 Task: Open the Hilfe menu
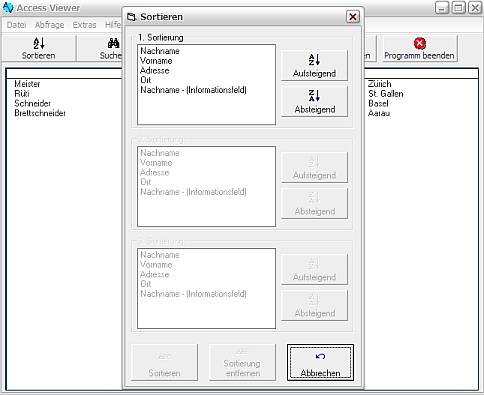[x=113, y=25]
